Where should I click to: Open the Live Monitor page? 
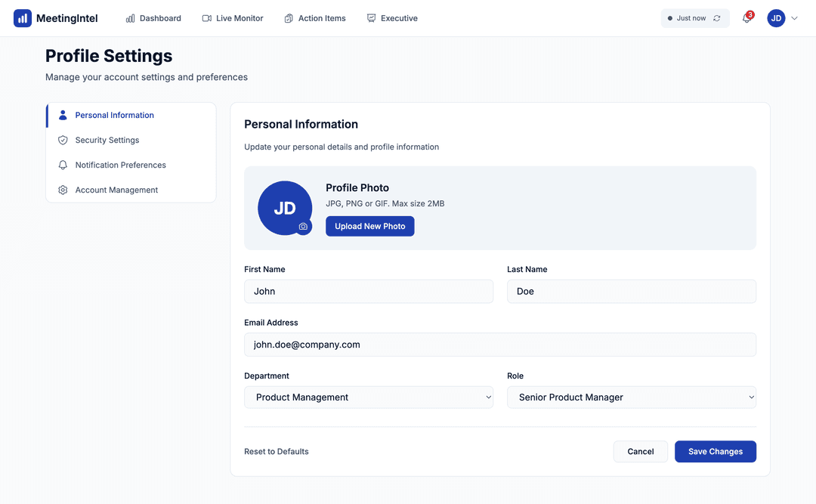tap(233, 18)
